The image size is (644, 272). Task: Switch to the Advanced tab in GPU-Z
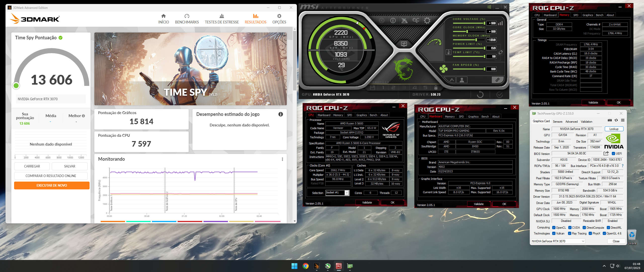click(572, 122)
